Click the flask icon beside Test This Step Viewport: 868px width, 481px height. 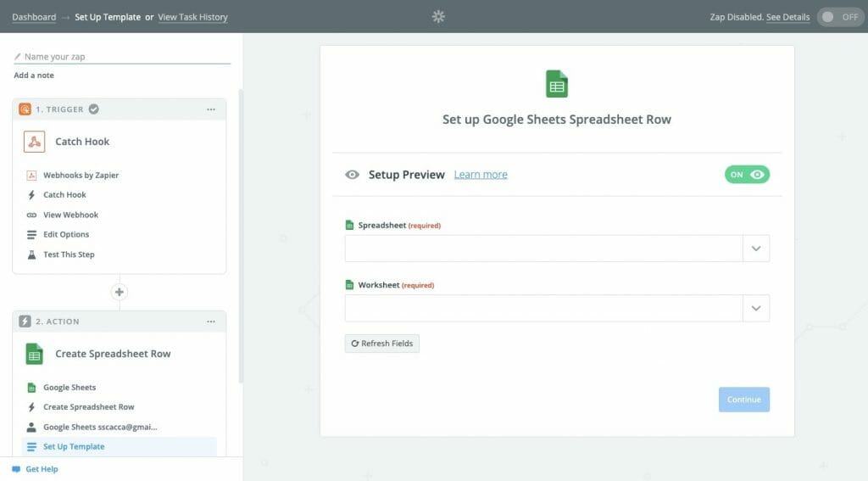(x=31, y=254)
